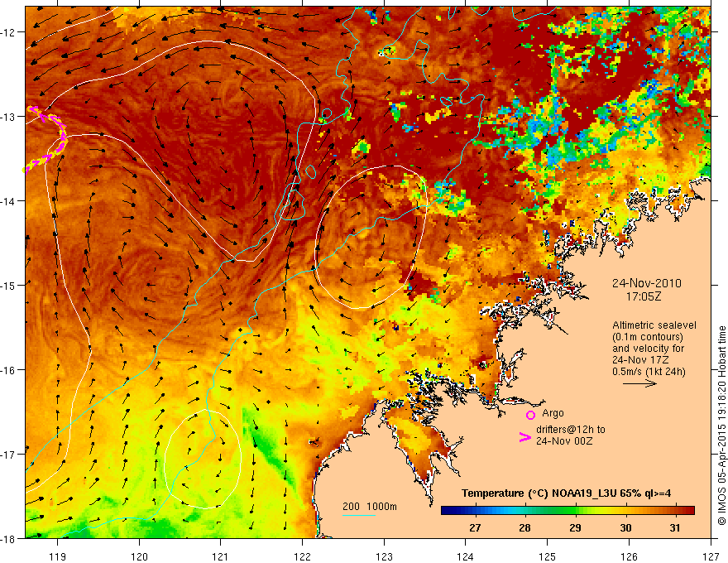The image size is (728, 563).
Task: Click longitude axis label 122
Action: tap(302, 556)
